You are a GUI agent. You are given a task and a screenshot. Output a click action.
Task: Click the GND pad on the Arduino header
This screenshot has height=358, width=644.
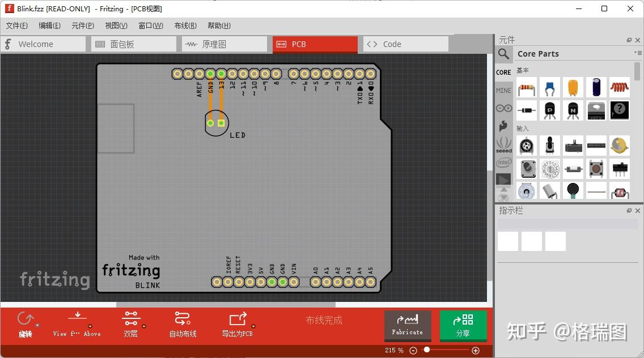click(210, 74)
